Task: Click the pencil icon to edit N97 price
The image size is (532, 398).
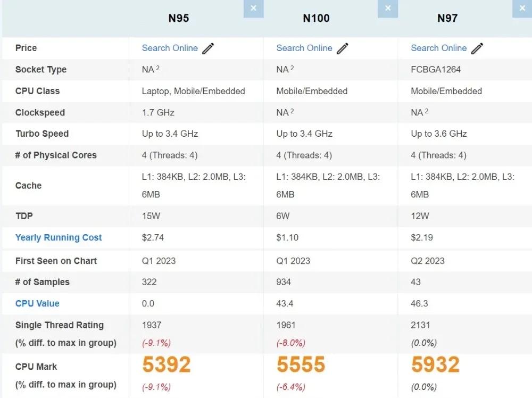Action: pyautogui.click(x=478, y=48)
